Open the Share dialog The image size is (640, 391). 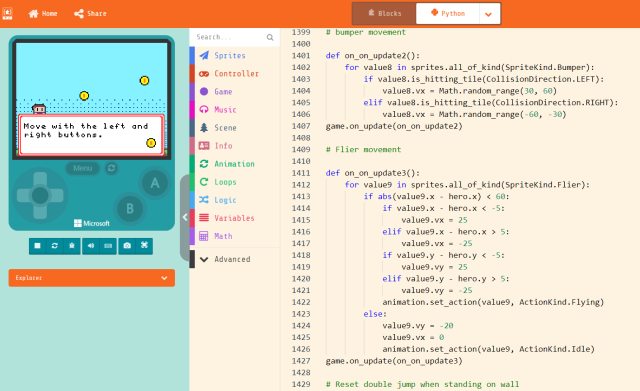click(x=90, y=13)
